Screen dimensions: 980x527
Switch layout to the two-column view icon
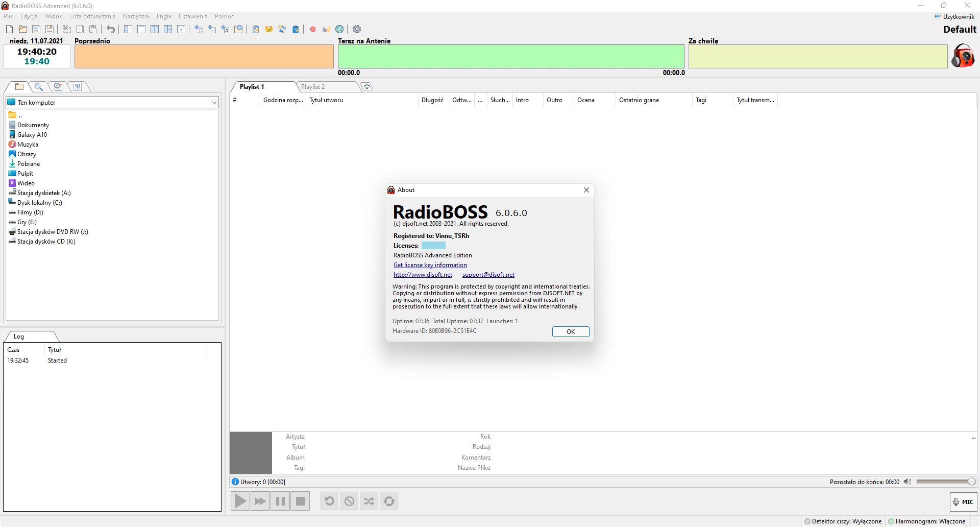[x=155, y=29]
